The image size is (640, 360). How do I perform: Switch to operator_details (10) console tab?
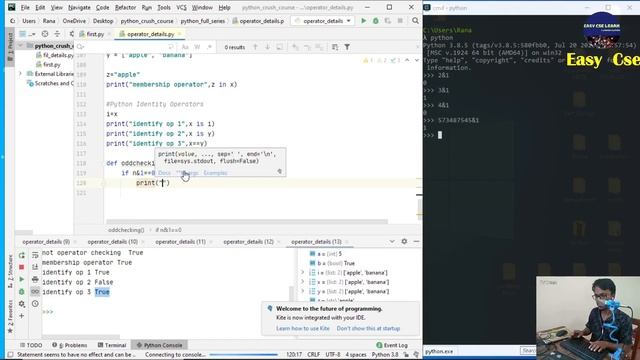pyautogui.click(x=113, y=242)
